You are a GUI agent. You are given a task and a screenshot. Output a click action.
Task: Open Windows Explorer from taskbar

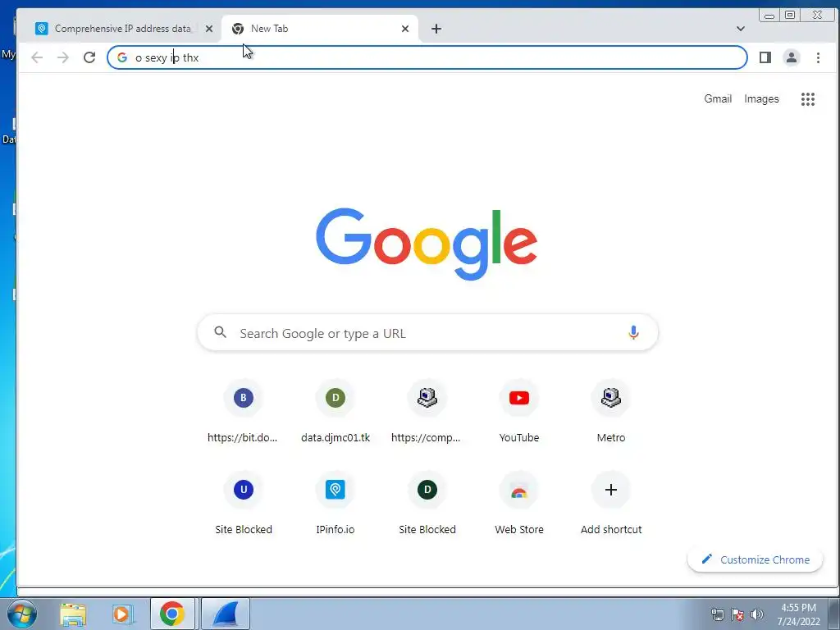(73, 614)
